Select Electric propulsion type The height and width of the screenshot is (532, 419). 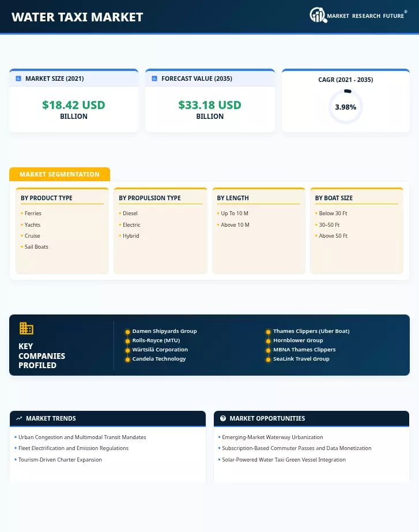tap(131, 224)
